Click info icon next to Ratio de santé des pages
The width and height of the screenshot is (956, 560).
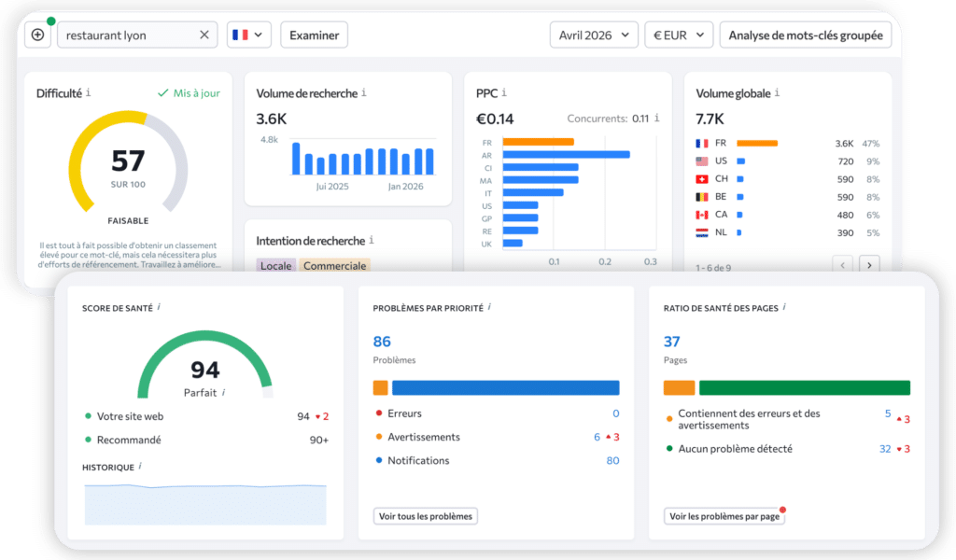click(x=784, y=307)
